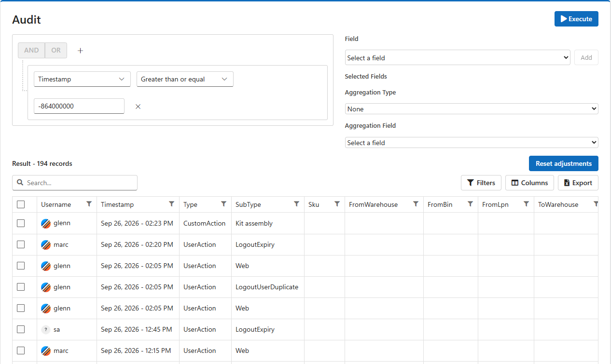Click the plus icon to add condition
The image size is (611, 364).
coord(81,51)
